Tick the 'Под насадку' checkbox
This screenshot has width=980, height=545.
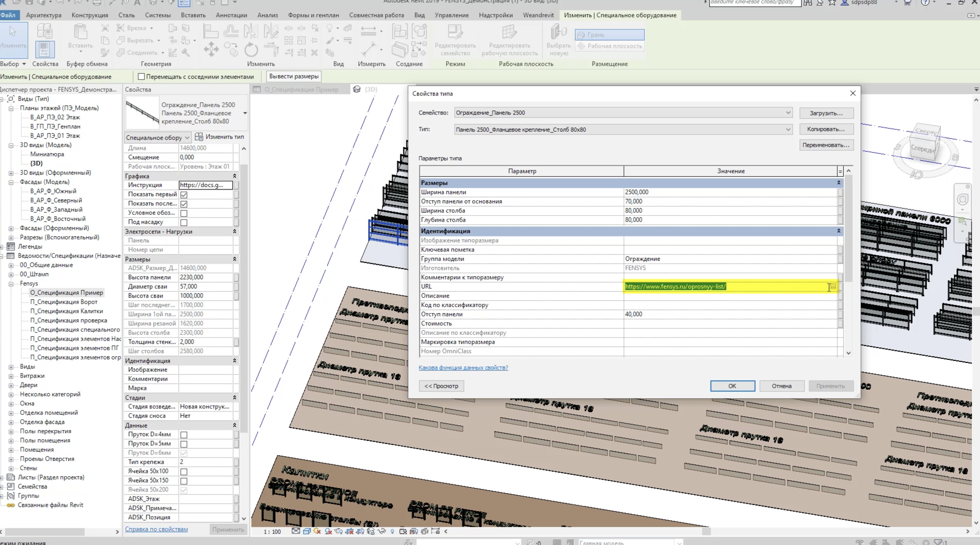pos(184,222)
